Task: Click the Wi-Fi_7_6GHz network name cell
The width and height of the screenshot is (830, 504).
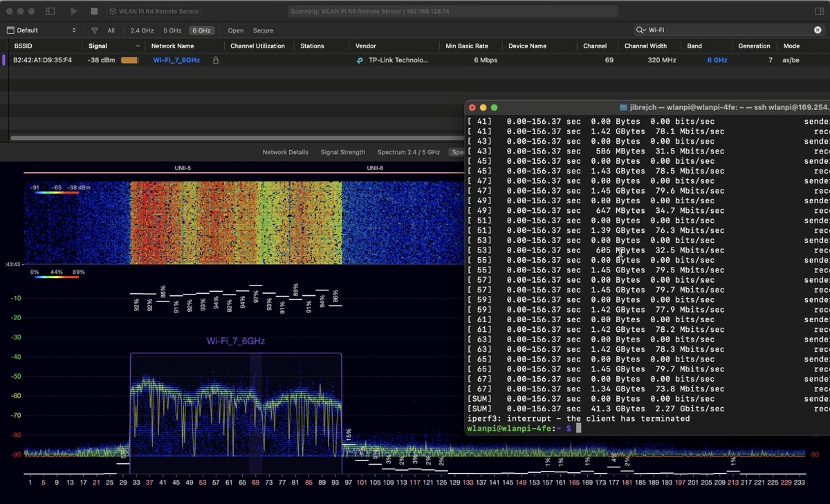Action: [x=176, y=60]
